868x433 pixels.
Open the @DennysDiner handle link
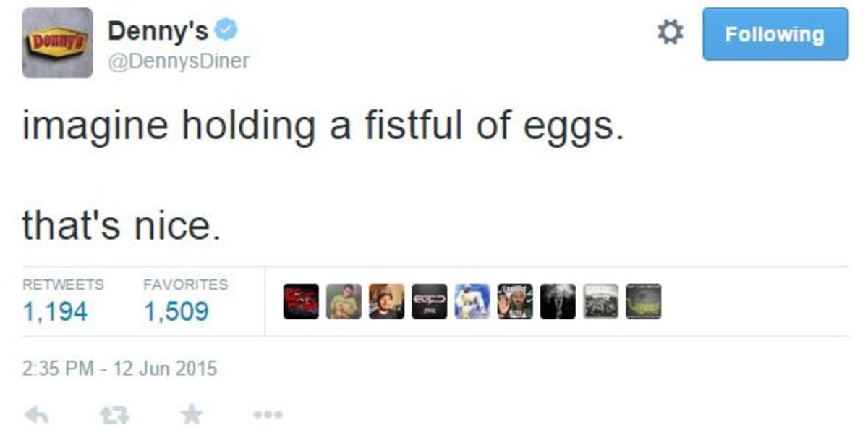[178, 62]
